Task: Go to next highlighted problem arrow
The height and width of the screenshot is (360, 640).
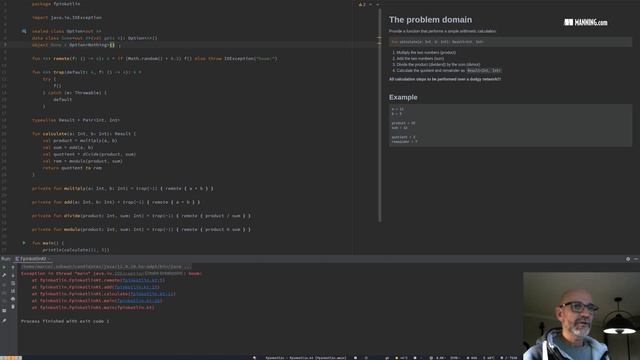Action: click(377, 4)
